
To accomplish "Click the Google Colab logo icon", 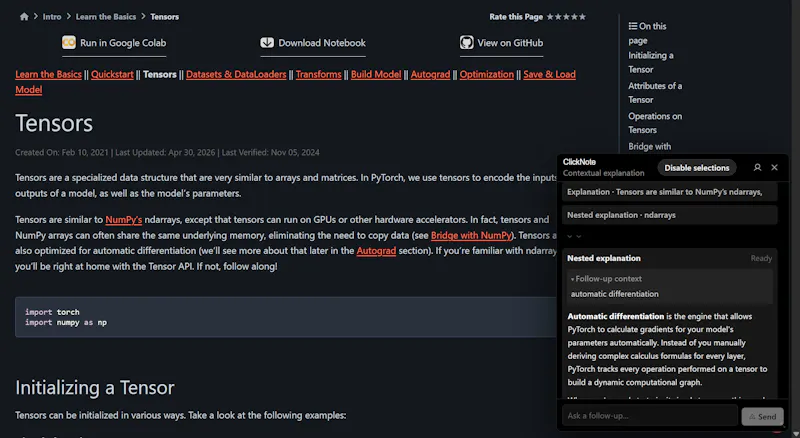I will (68, 42).
